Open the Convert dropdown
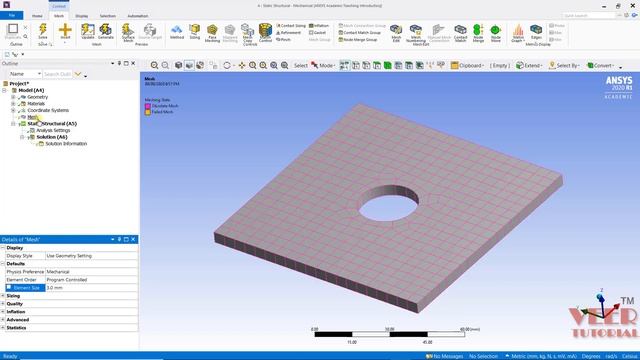 pos(600,65)
